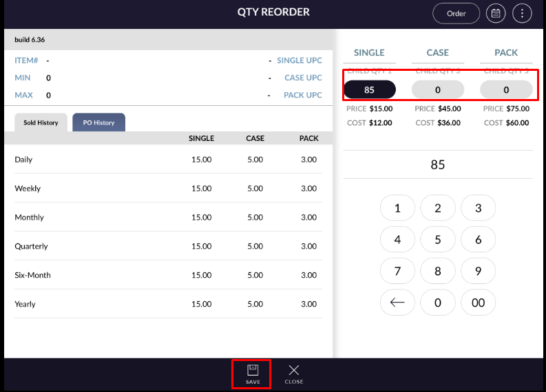Select the Pack quantity field
Screen dimensions: 546x392
pos(506,89)
